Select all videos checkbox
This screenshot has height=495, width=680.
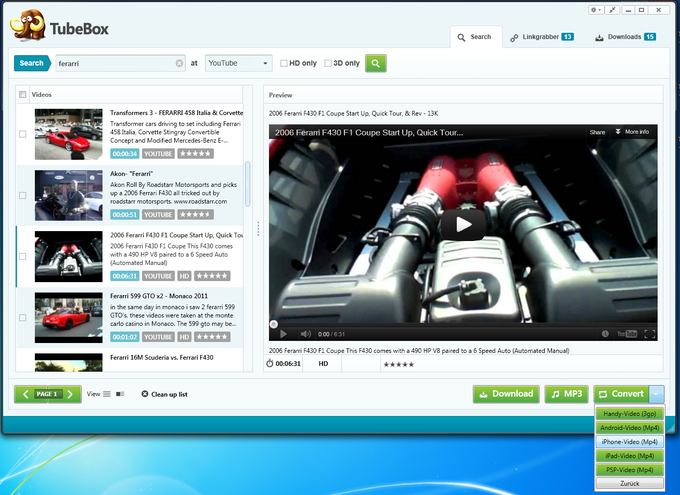(x=23, y=95)
